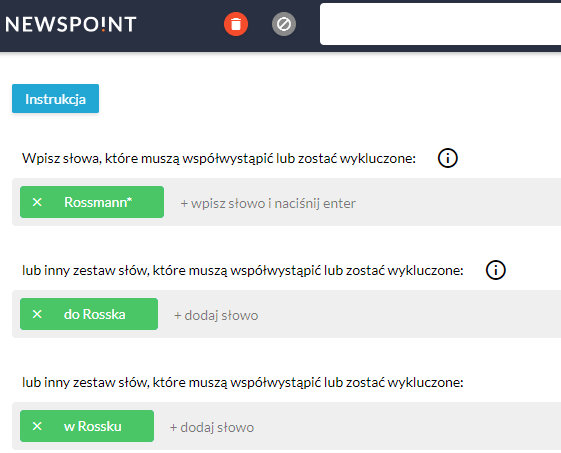
Task: Remove the 'w Rossku' tag via its X
Action: tap(37, 426)
